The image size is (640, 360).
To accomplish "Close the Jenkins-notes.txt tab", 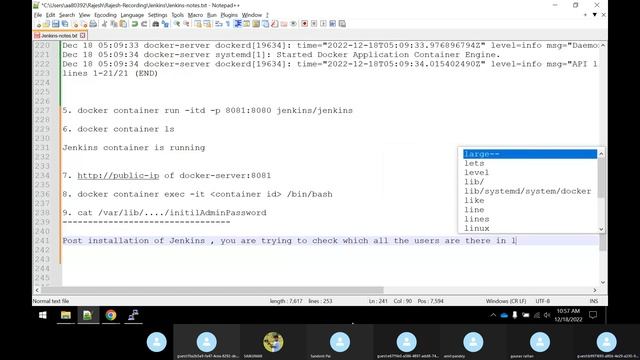I will tap(82, 36).
